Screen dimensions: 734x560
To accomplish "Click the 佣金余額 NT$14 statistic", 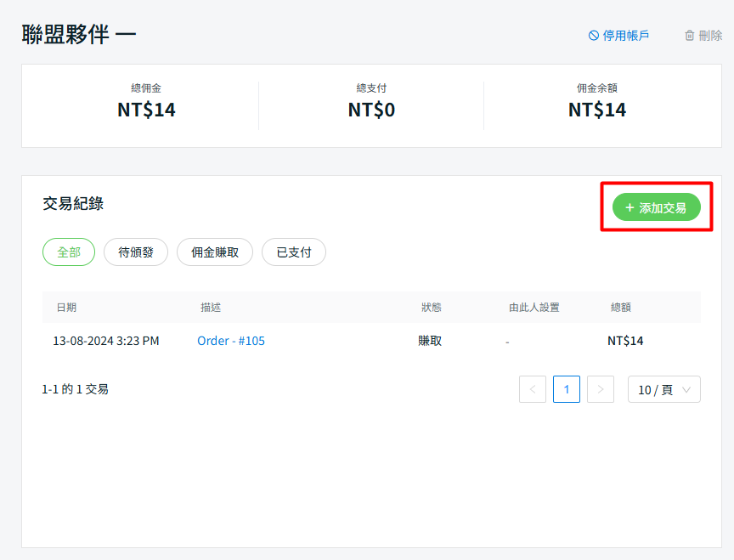I will (x=597, y=109).
